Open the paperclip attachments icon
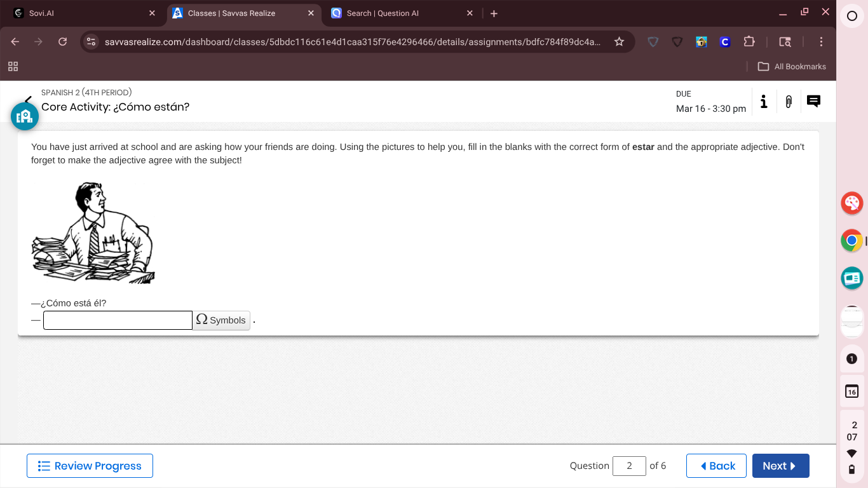868x488 pixels. [789, 102]
